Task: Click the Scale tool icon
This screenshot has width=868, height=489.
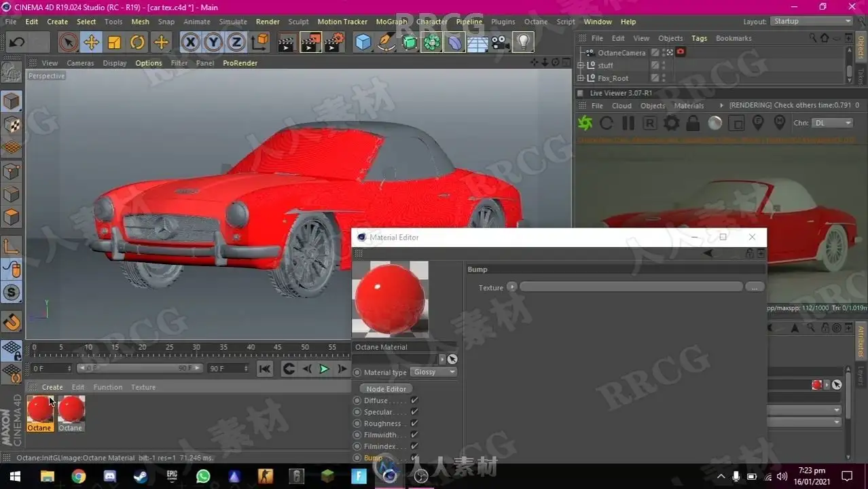Action: [x=114, y=43]
